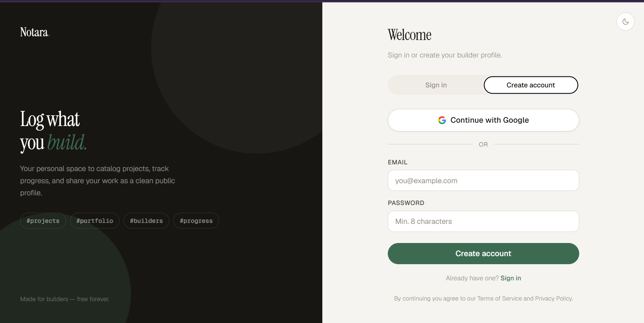Click the Terms of Service agreement text
The image size is (644, 323).
(483, 298)
